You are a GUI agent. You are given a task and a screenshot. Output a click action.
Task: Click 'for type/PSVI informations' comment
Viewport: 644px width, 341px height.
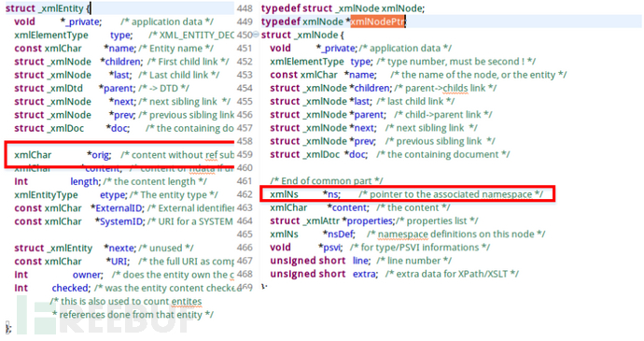coord(420,248)
